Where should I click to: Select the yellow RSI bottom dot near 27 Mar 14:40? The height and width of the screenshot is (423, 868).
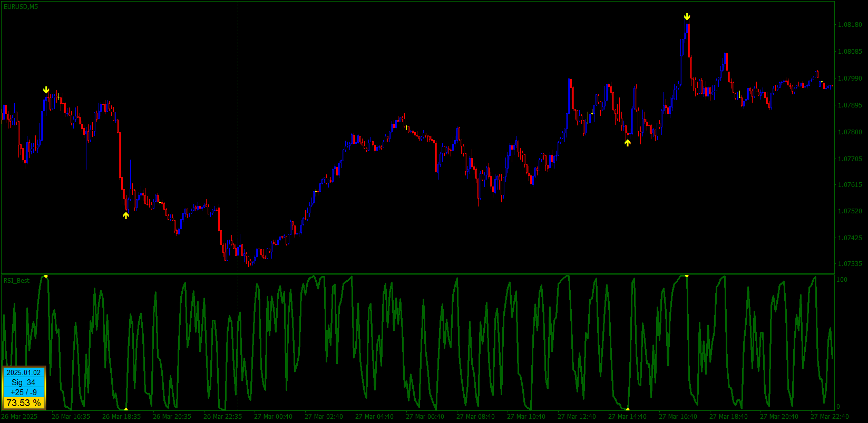pos(627,409)
